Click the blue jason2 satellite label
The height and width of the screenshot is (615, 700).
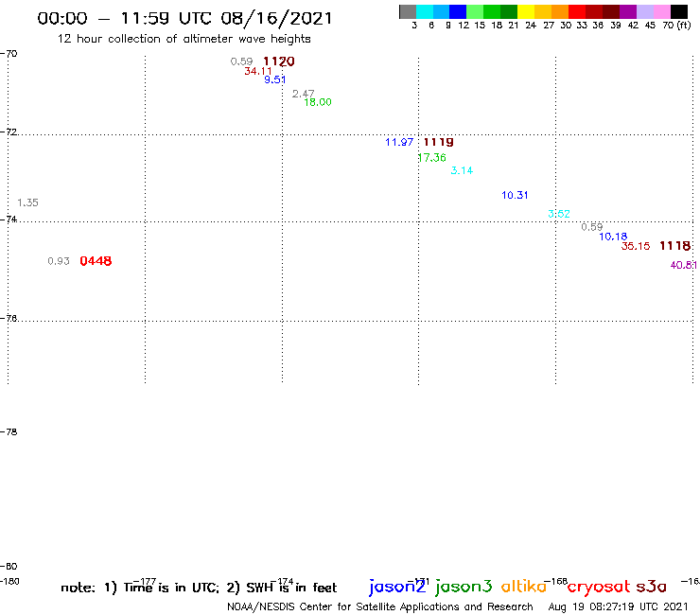[x=397, y=587]
